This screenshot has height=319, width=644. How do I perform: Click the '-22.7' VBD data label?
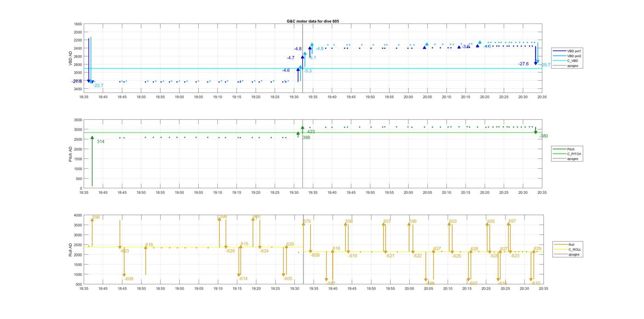(x=98, y=86)
